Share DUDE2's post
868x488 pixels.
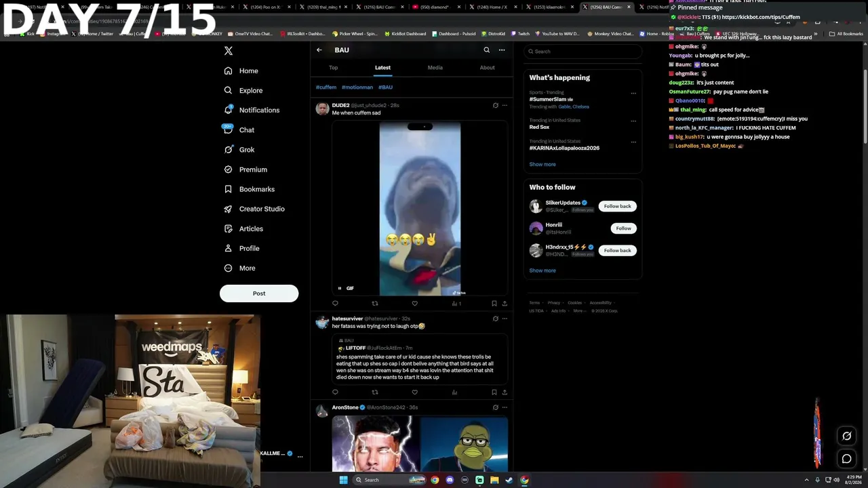(505, 304)
